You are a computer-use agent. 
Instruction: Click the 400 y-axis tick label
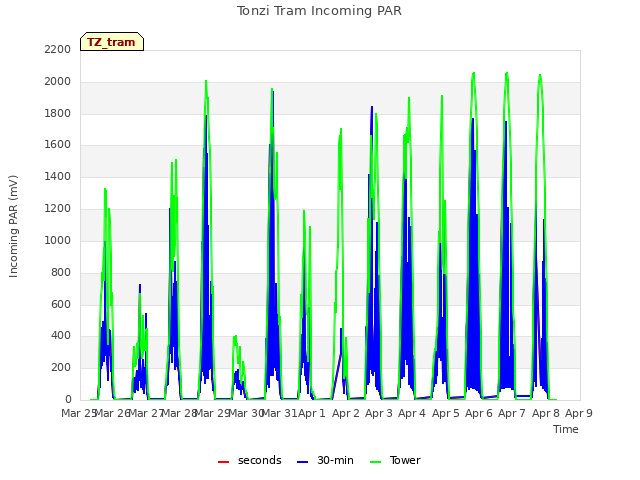pyautogui.click(x=61, y=336)
